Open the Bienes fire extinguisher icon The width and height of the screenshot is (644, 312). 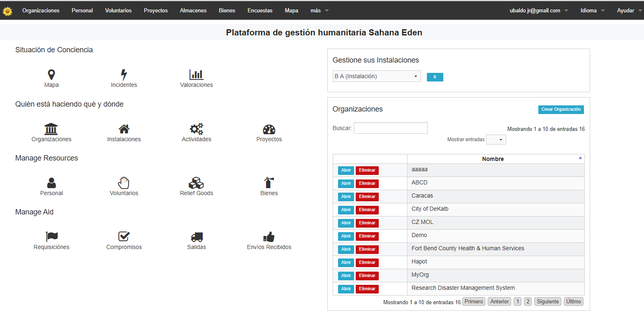(269, 183)
